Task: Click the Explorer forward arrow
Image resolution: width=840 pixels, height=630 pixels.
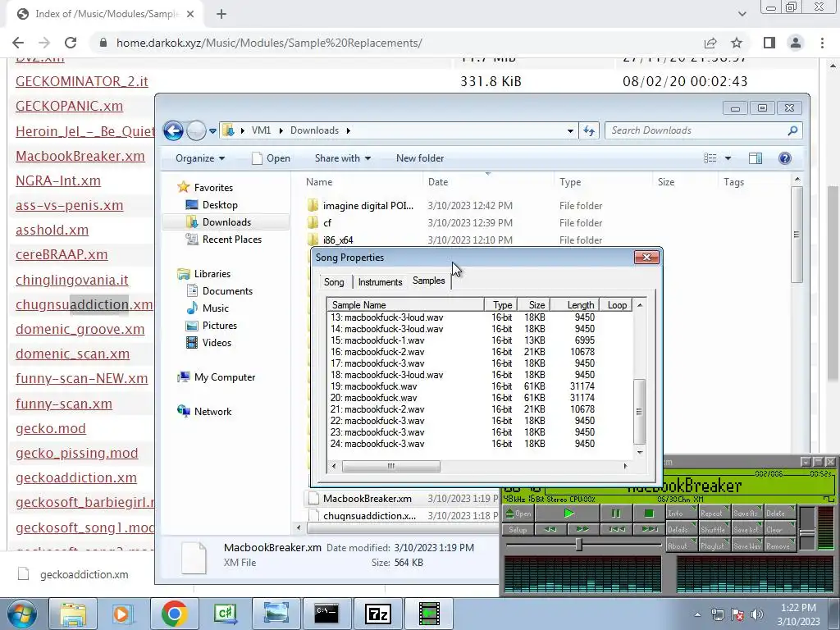Action: pyautogui.click(x=196, y=130)
